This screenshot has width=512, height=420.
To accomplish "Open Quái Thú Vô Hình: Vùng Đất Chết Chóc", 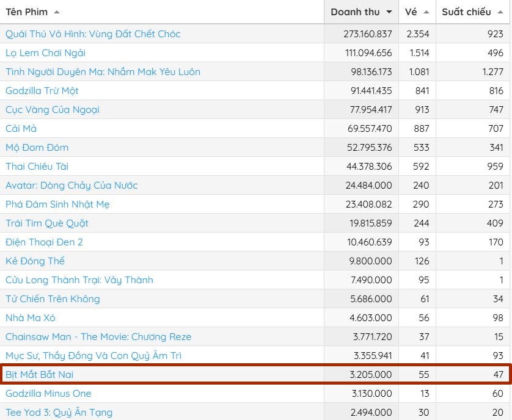I will tap(93, 34).
